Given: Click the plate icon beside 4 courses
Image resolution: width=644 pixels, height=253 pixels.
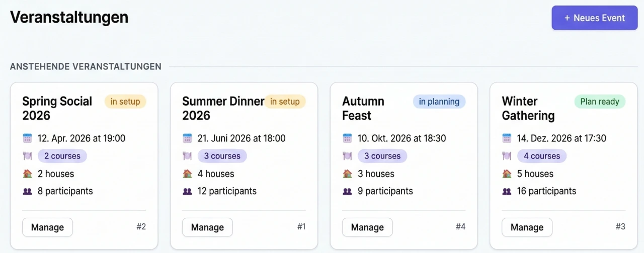Looking at the screenshot, I should [507, 156].
